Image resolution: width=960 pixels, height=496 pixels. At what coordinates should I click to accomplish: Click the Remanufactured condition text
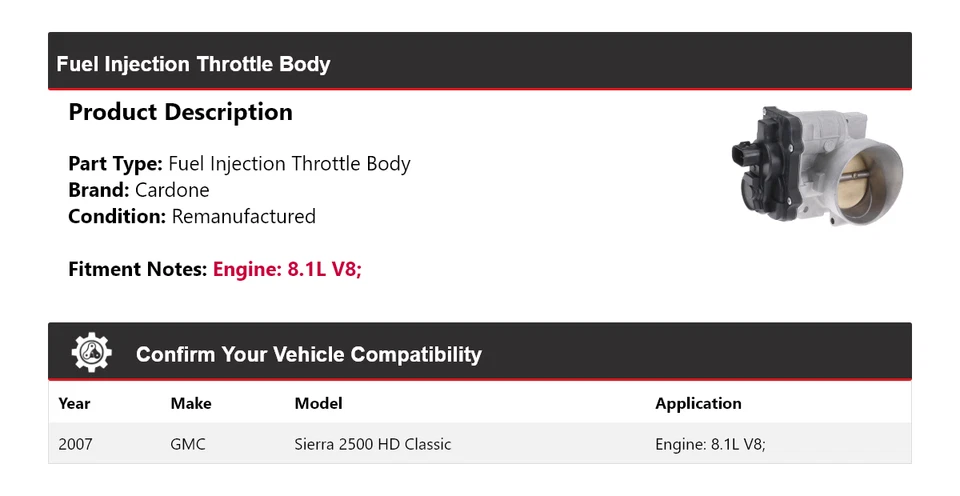(x=243, y=216)
